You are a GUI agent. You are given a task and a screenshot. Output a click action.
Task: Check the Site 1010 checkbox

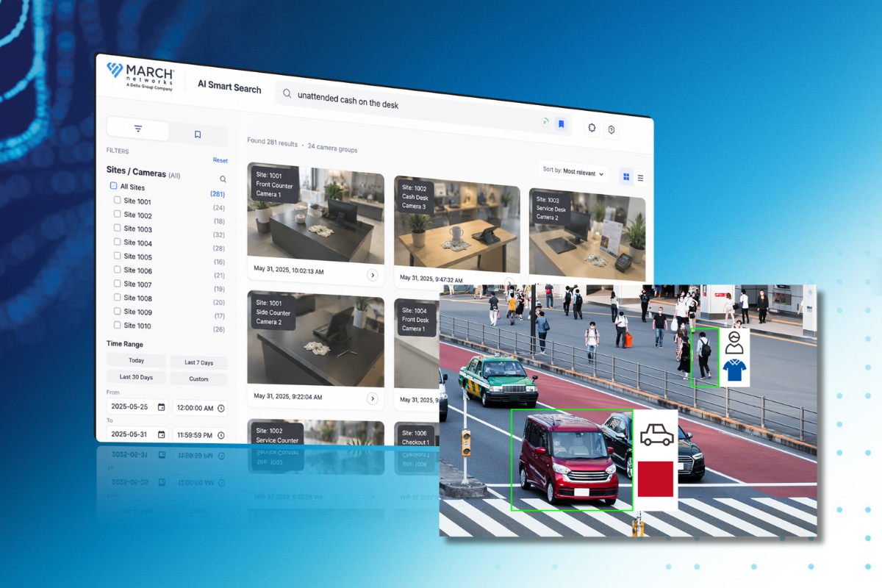(117, 325)
